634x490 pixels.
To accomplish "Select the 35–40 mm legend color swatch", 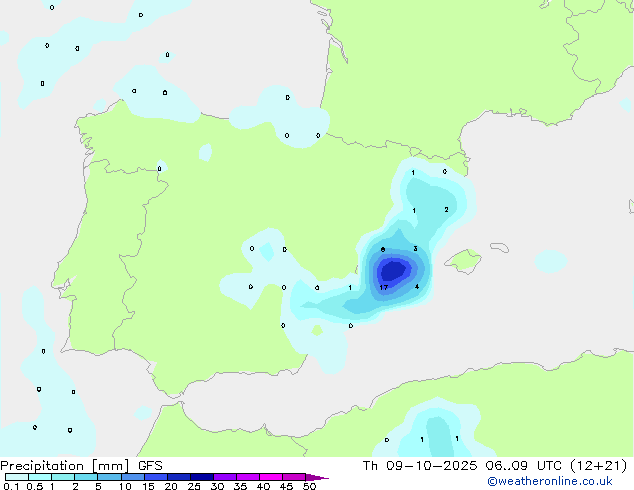I will point(248,477).
